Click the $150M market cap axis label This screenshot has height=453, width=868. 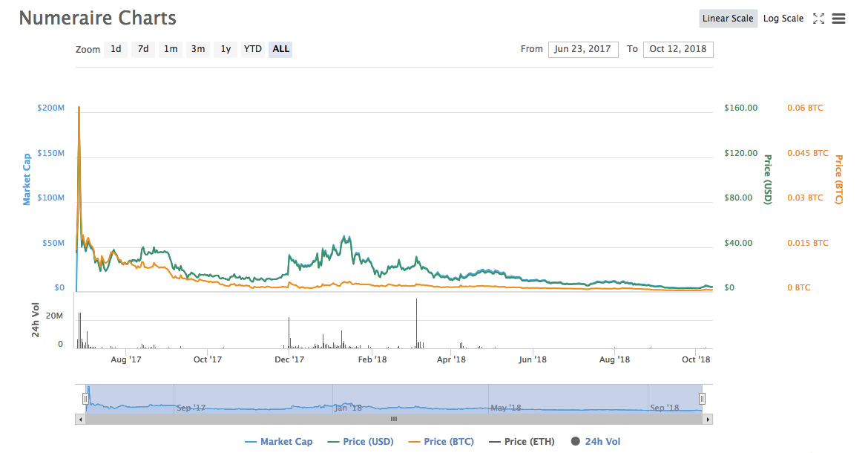(51, 154)
